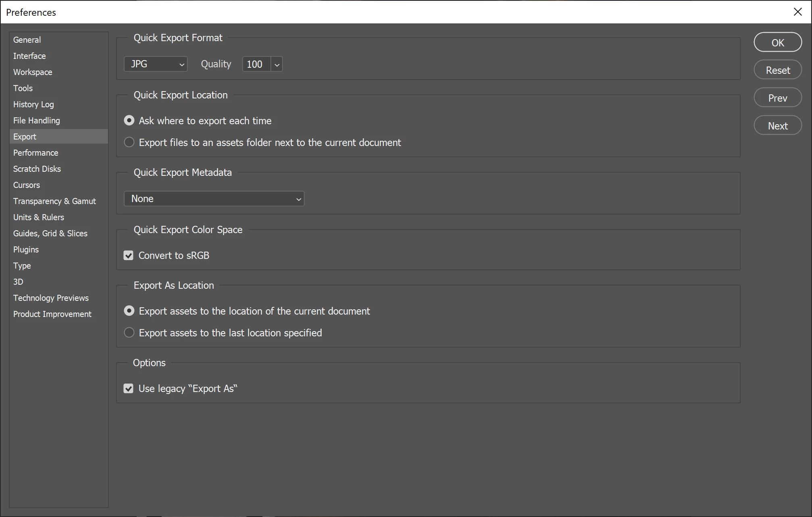Screen dimensions: 812x517
Task: Click the Reset button
Action: point(777,70)
